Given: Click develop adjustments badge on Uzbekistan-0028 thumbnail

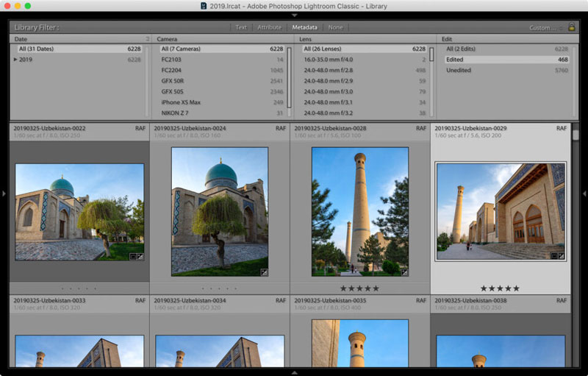Looking at the screenshot, I should [404, 272].
